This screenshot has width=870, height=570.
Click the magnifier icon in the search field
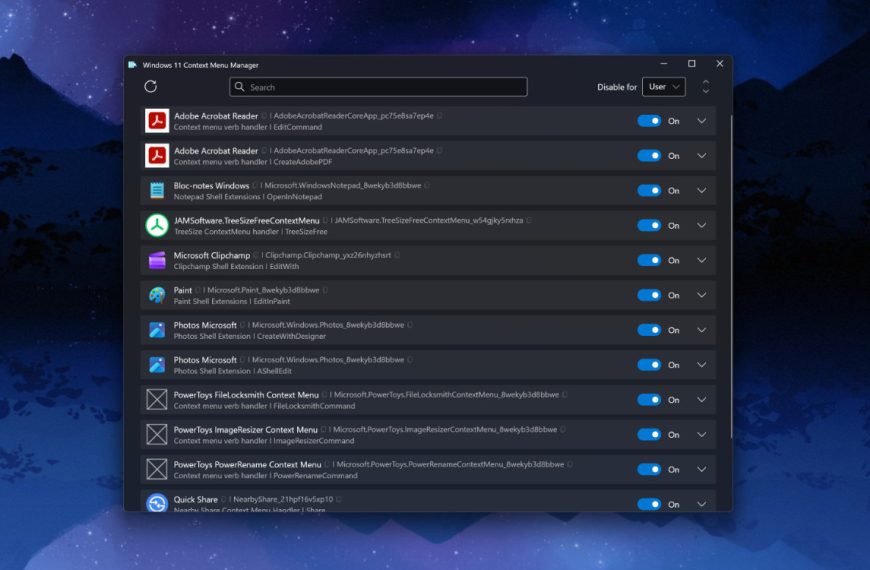point(239,87)
